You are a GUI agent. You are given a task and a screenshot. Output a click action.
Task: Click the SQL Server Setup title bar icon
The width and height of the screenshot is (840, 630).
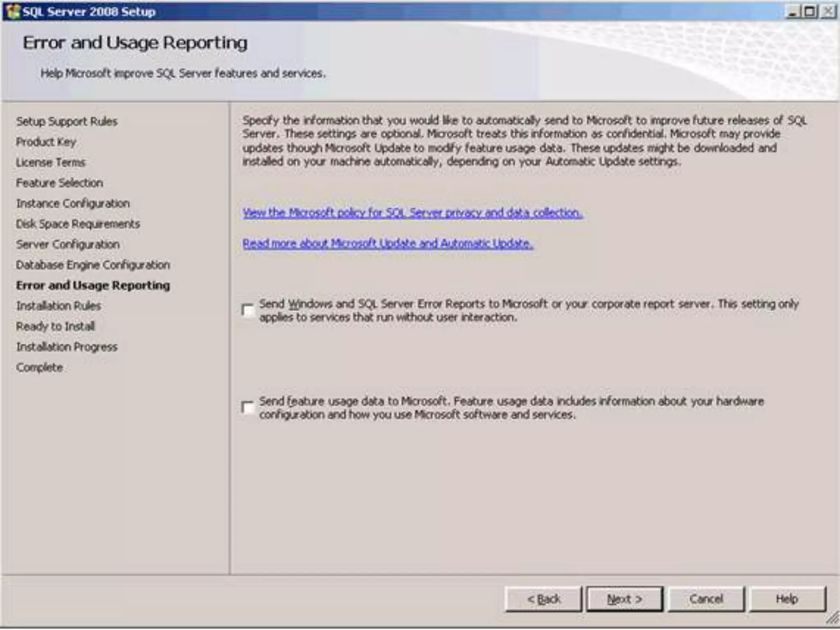[x=13, y=11]
